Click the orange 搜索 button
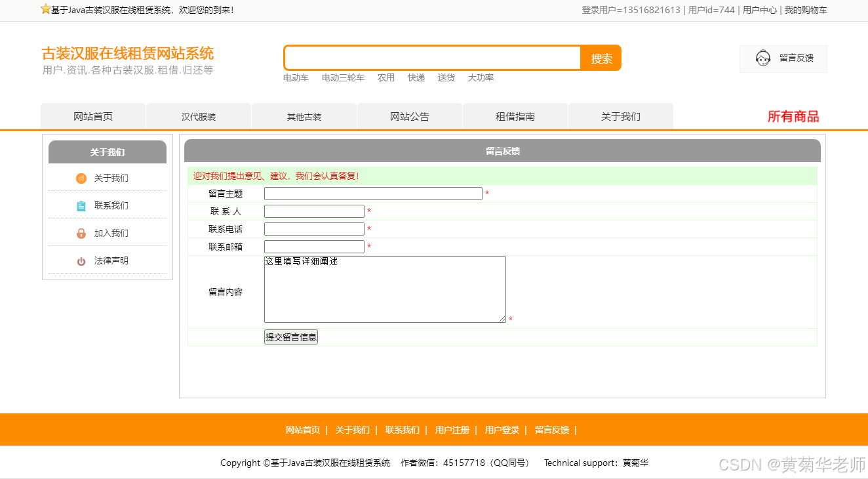This screenshot has width=868, height=479. (x=601, y=58)
